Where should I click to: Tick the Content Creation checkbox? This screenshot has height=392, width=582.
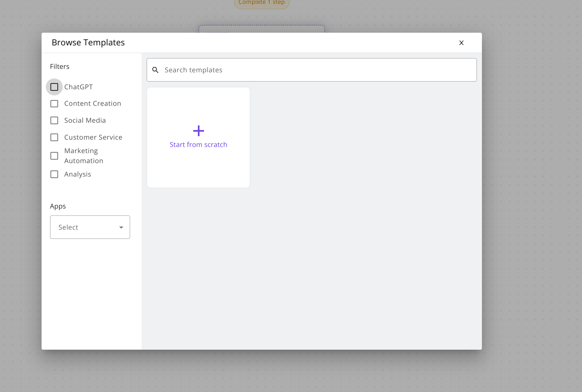(54, 104)
